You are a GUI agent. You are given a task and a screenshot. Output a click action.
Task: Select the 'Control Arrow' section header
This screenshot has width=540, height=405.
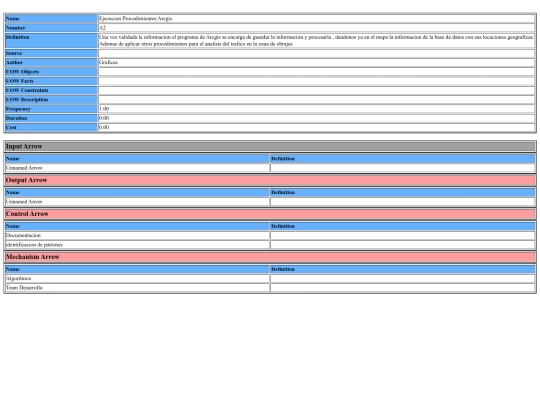270,214
